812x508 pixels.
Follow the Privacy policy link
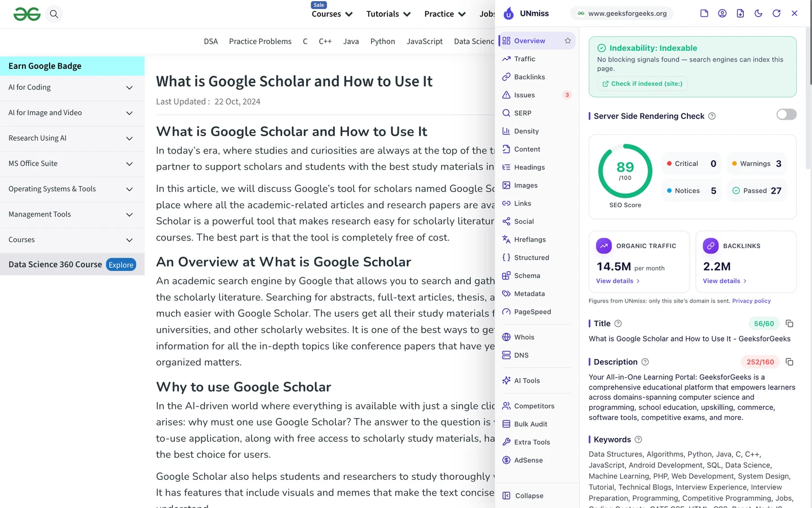pos(751,301)
